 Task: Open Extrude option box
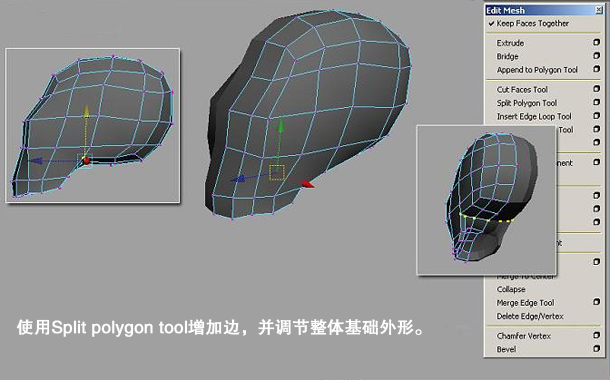point(596,42)
